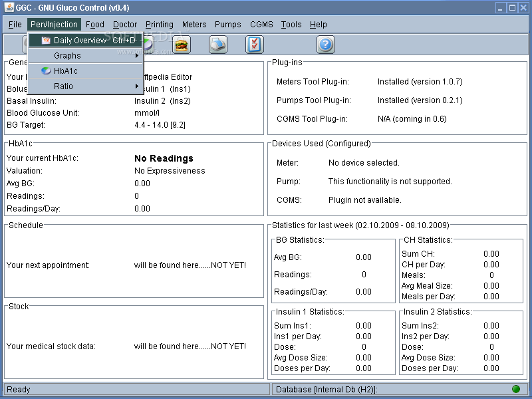Click 'No Expressiveness' valuation text
This screenshot has height=399, width=532.
pos(170,171)
